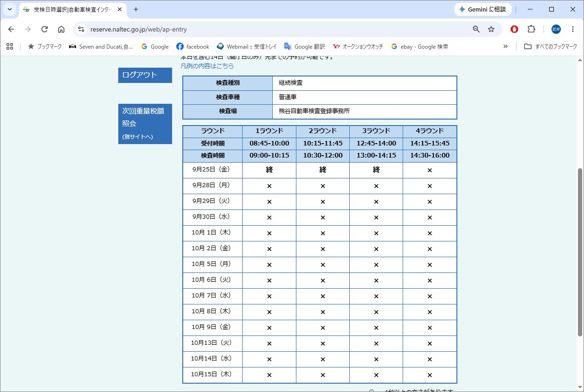This screenshot has width=584, height=392.
Task: Open a new browser tab
Action: [136, 9]
